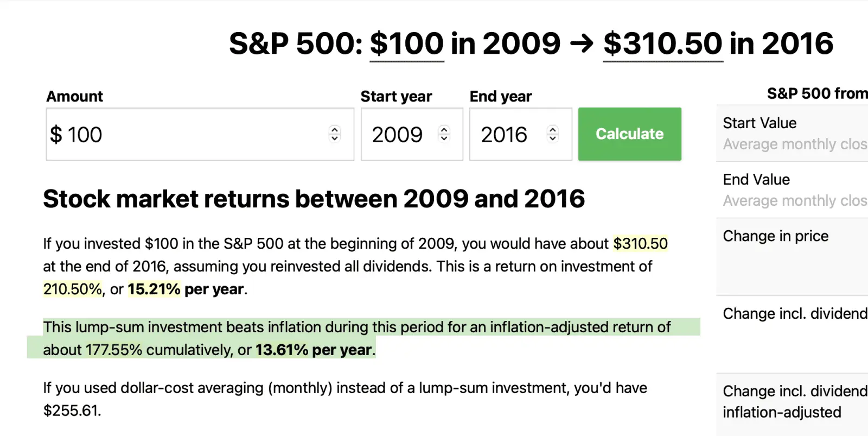This screenshot has height=436, width=868.
Task: Click into the Start year field
Action: point(399,135)
